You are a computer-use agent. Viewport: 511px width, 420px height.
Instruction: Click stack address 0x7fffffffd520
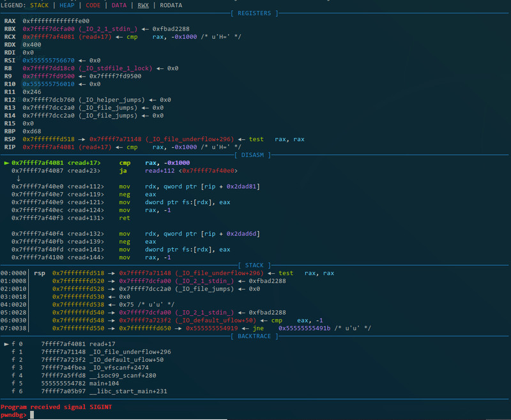point(78,281)
